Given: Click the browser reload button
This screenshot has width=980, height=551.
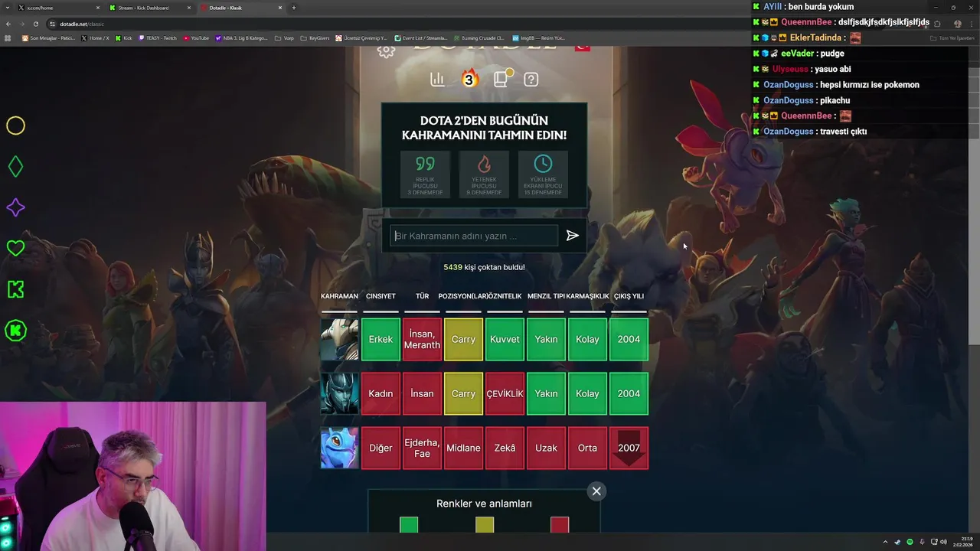Looking at the screenshot, I should (35, 24).
